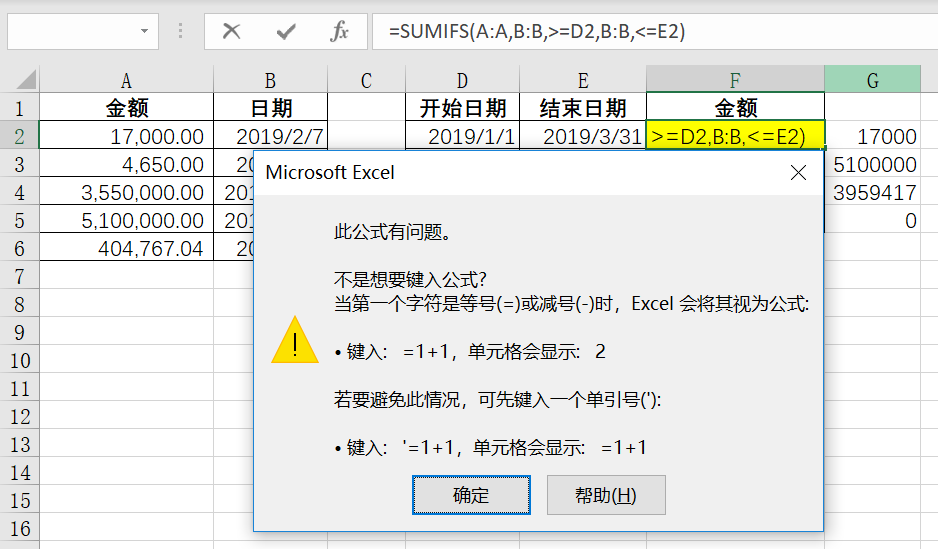938x549 pixels.
Task: Select column F header
Action: click(735, 80)
